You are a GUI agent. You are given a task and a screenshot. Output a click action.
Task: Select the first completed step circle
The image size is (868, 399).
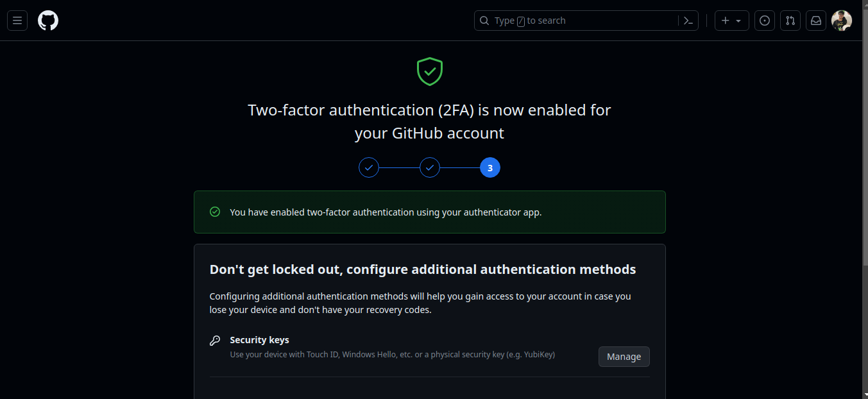(369, 168)
